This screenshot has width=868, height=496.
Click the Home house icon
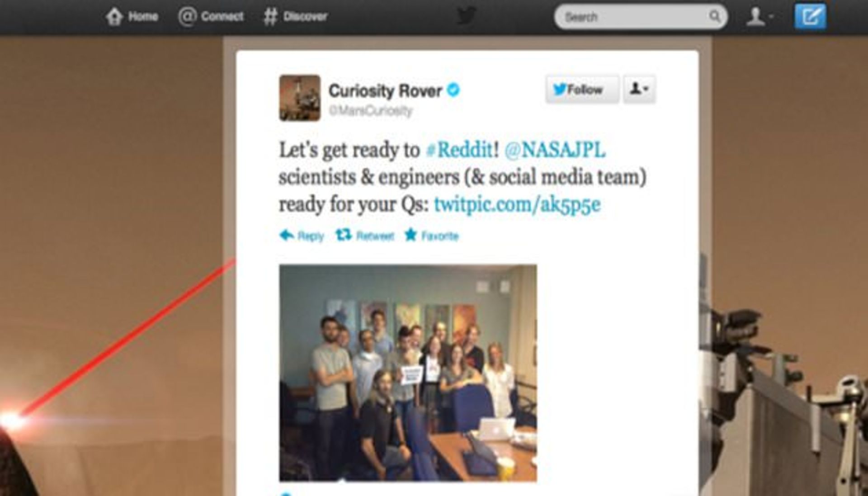click(x=114, y=17)
